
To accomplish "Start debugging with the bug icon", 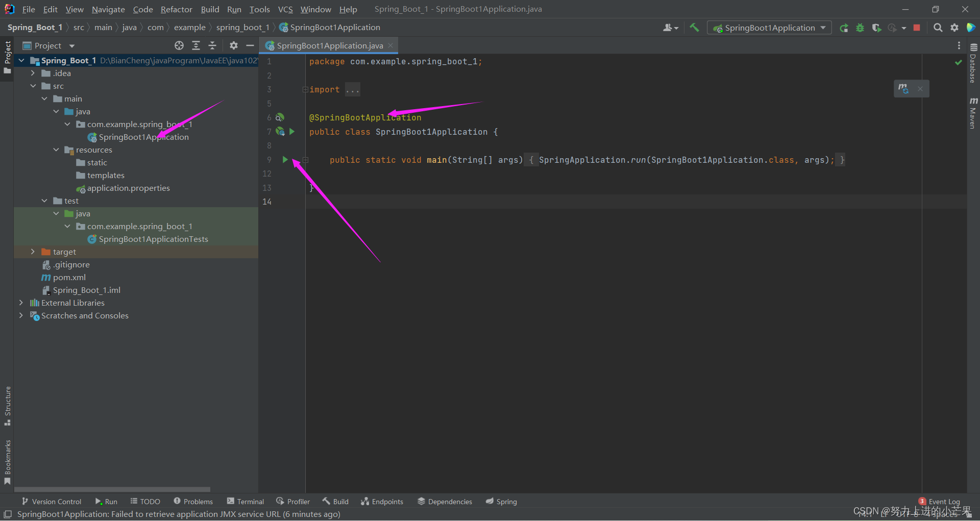I will click(x=860, y=28).
